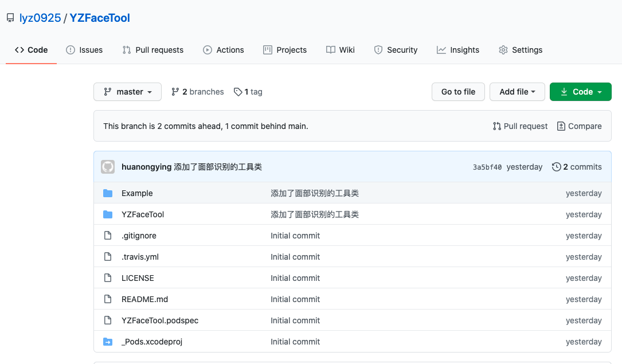Create a Pull request from branch banner
Screen dimensions: 622x364
coord(520,126)
